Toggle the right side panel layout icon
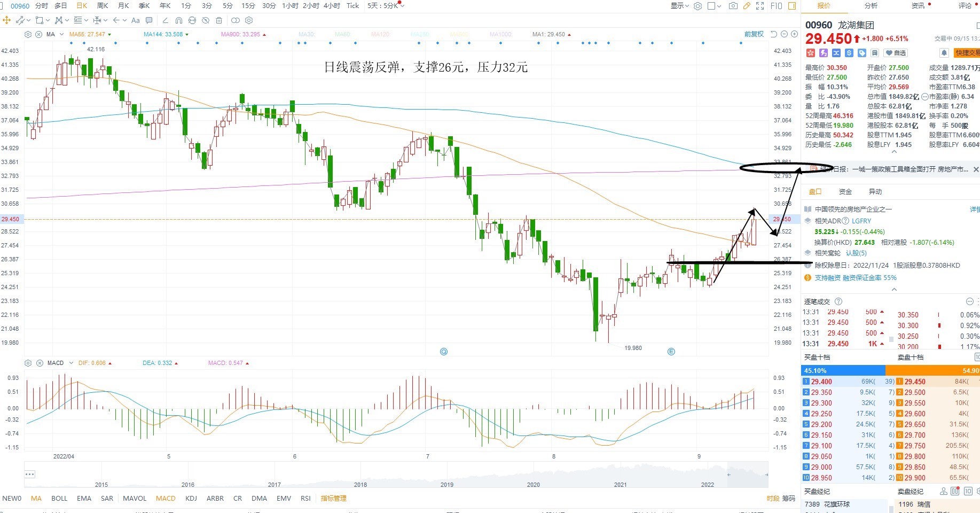This screenshot has height=513, width=980. click(792, 6)
